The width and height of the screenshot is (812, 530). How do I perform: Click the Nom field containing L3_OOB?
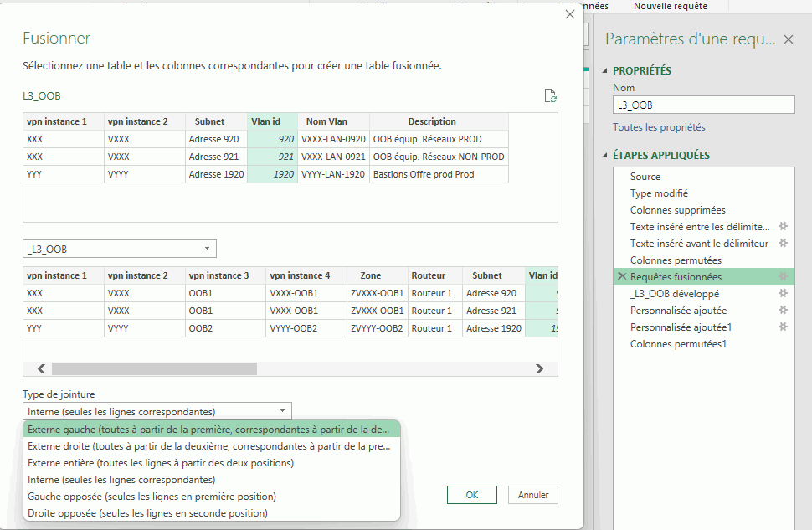[703, 105]
